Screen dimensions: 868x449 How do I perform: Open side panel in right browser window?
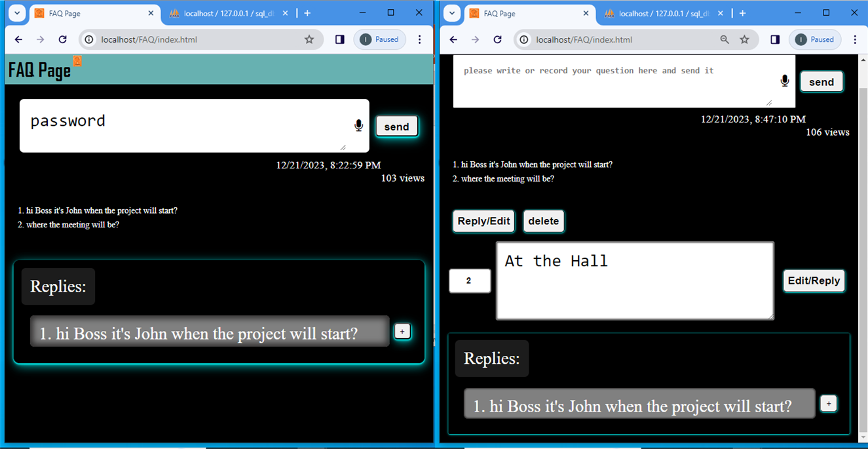[775, 39]
